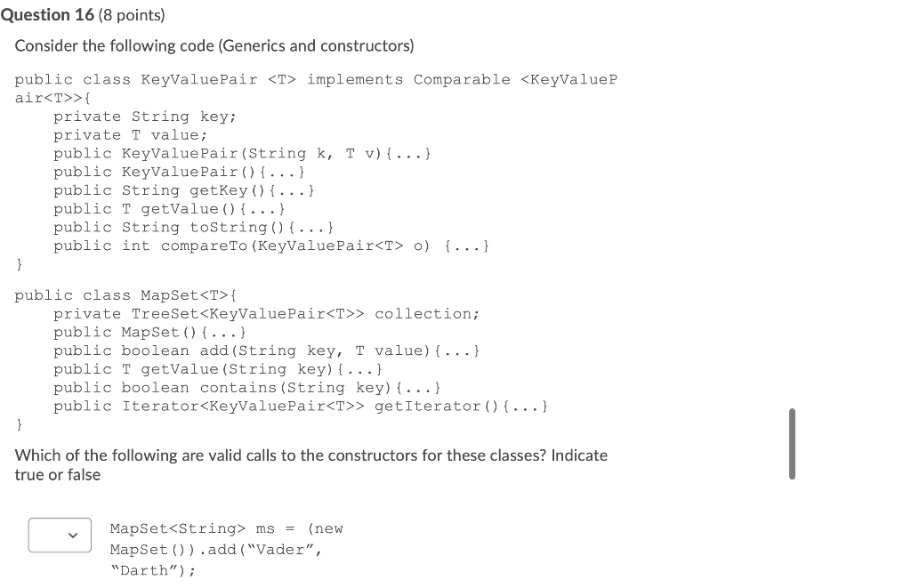Click the "private String key;" code line
This screenshot has width=911, height=588.
pos(145,117)
